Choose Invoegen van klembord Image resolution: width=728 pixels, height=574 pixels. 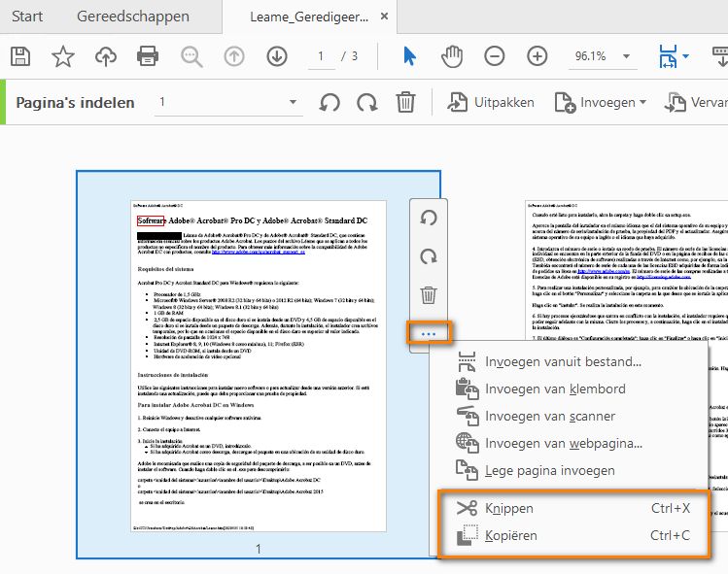coord(569,388)
